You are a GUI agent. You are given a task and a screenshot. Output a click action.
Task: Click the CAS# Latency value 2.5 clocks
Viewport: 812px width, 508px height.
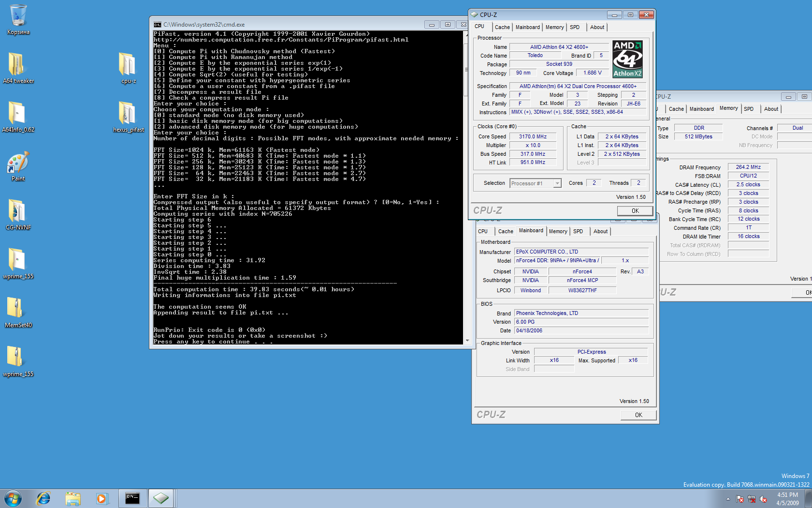pyautogui.click(x=748, y=185)
